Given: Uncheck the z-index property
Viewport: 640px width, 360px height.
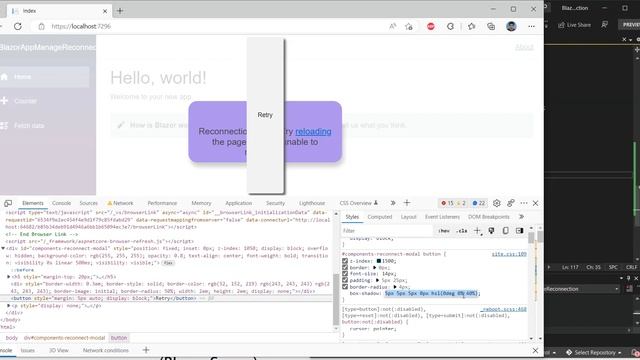Looking at the screenshot, I should coord(345,261).
